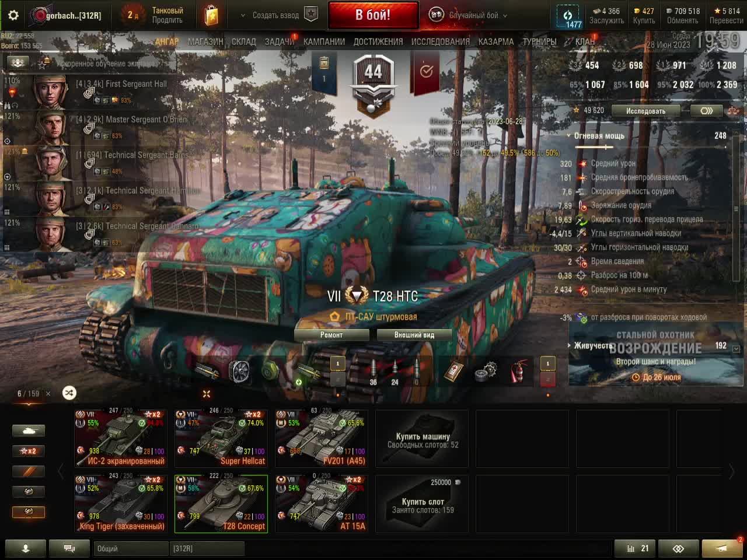This screenshot has width=747, height=560.
Task: Click the repair kit consumable slot
Action: pyautogui.click(x=486, y=372)
